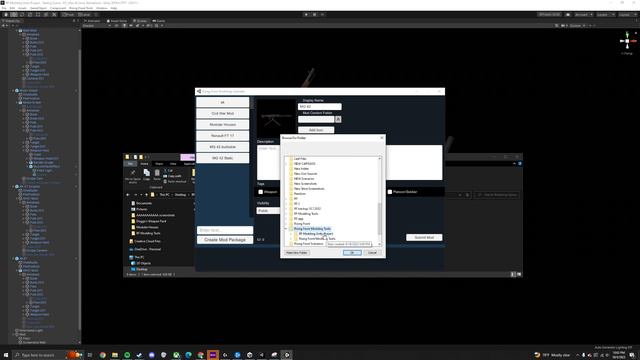Expand the RF Modding Unity Project subfolder
The image size is (640, 360).
click(291, 234)
